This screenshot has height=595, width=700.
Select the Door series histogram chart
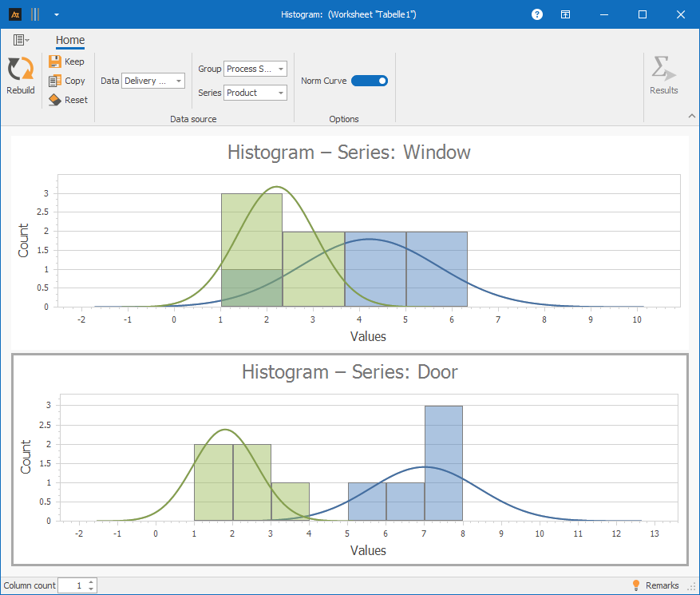point(350,459)
